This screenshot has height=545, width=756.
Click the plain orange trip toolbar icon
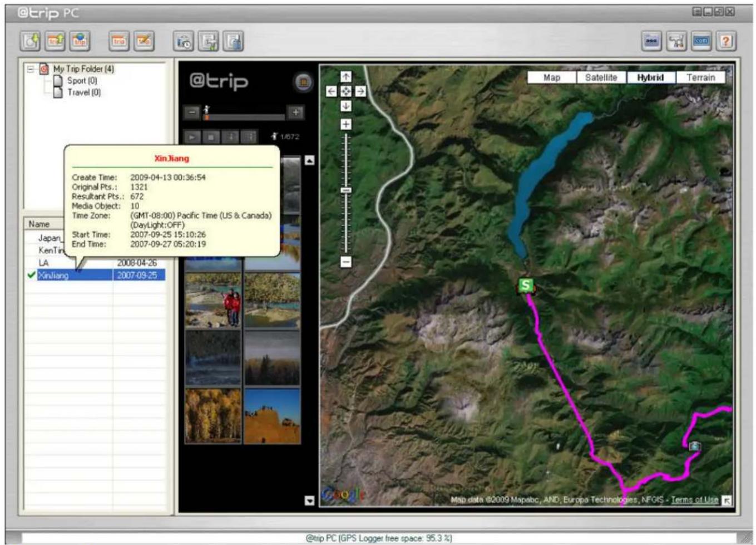119,41
